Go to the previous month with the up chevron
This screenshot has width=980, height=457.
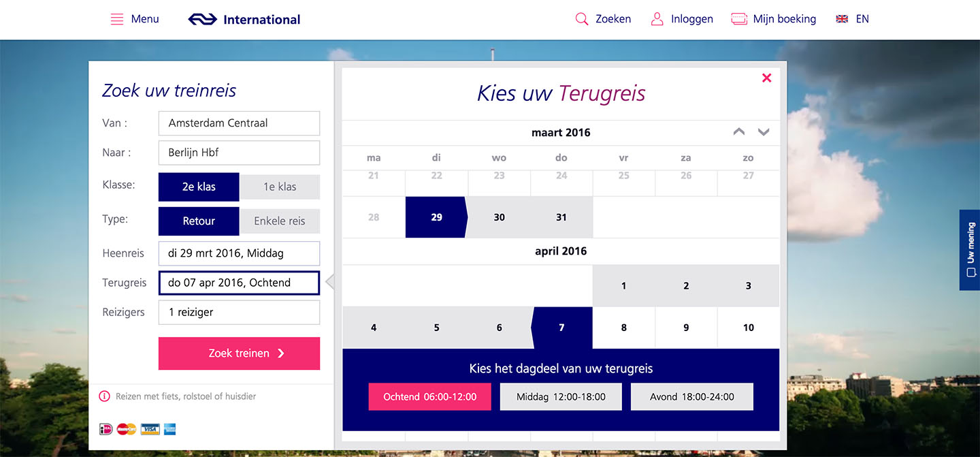point(738,132)
